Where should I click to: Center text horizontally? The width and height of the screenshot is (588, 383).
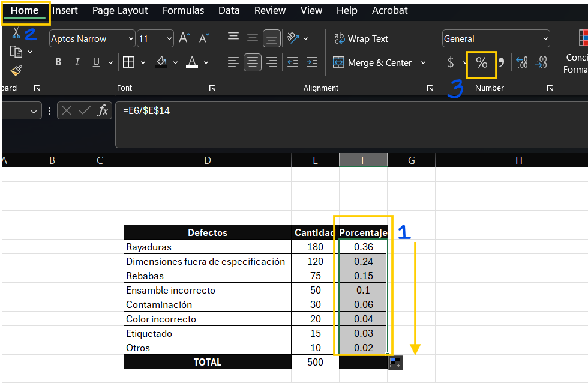(253, 62)
